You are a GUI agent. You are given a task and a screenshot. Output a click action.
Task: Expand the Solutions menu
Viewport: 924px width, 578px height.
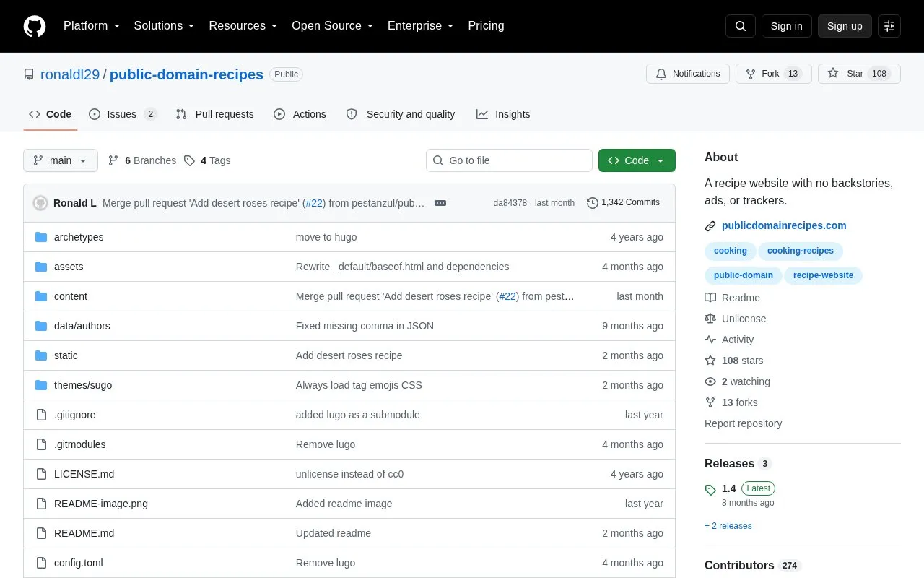coord(165,26)
